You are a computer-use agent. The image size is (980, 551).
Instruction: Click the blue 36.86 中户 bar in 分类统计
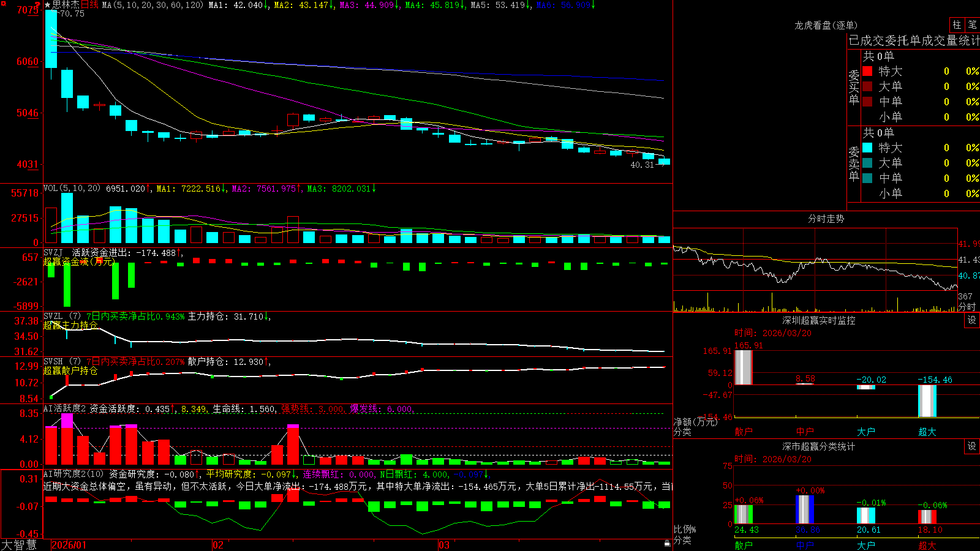pyautogui.click(x=805, y=509)
